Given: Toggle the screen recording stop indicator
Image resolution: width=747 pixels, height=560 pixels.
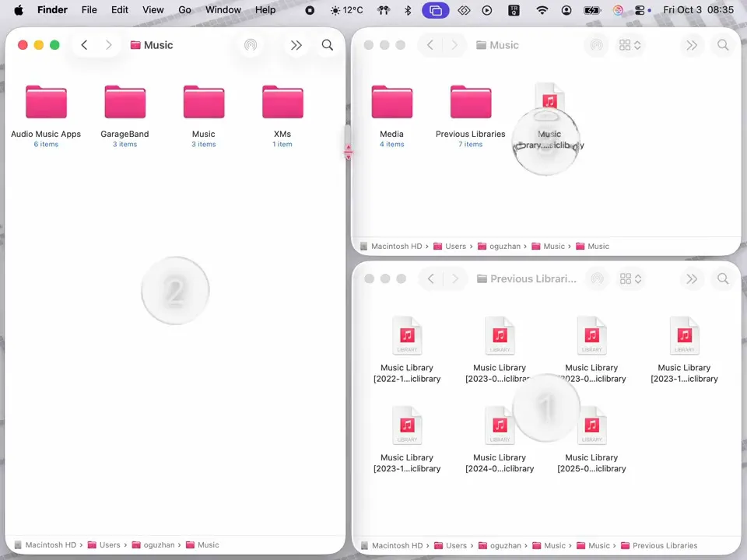Looking at the screenshot, I should click(310, 10).
